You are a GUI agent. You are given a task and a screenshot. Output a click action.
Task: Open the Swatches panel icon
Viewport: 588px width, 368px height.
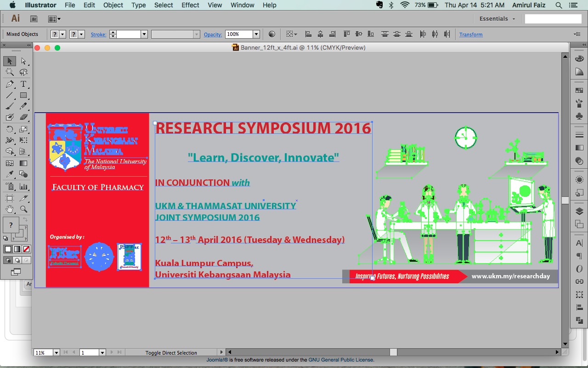(579, 91)
